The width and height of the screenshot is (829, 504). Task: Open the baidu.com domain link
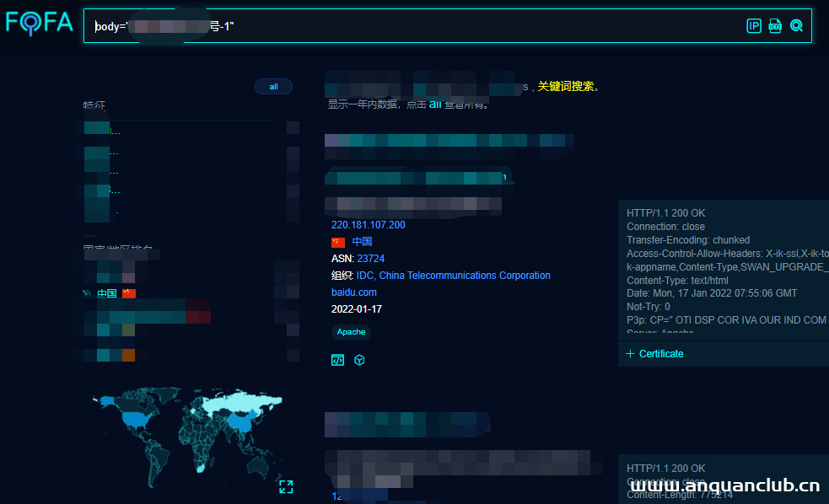click(x=354, y=292)
